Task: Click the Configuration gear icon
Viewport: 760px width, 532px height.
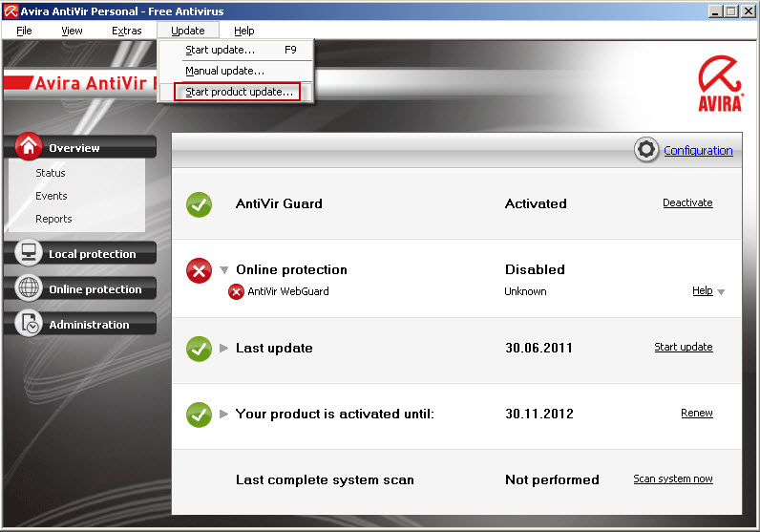Action: pyautogui.click(x=646, y=150)
